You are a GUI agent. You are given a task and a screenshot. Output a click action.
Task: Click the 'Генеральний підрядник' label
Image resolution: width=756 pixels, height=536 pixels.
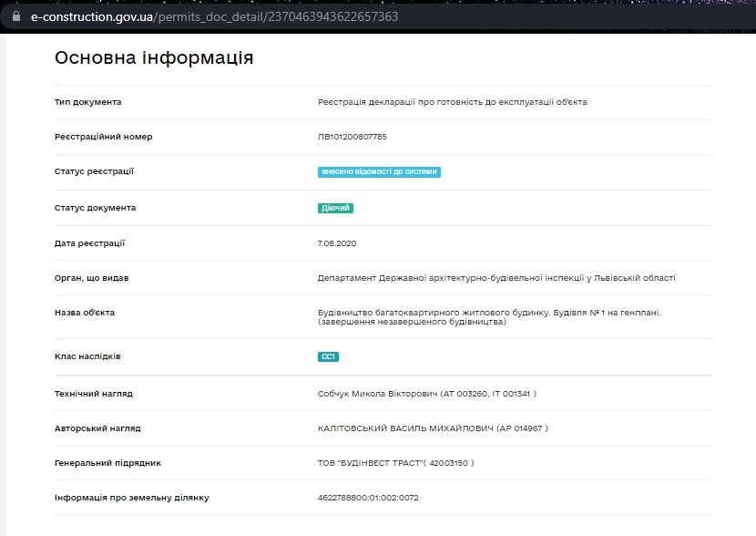(107, 463)
